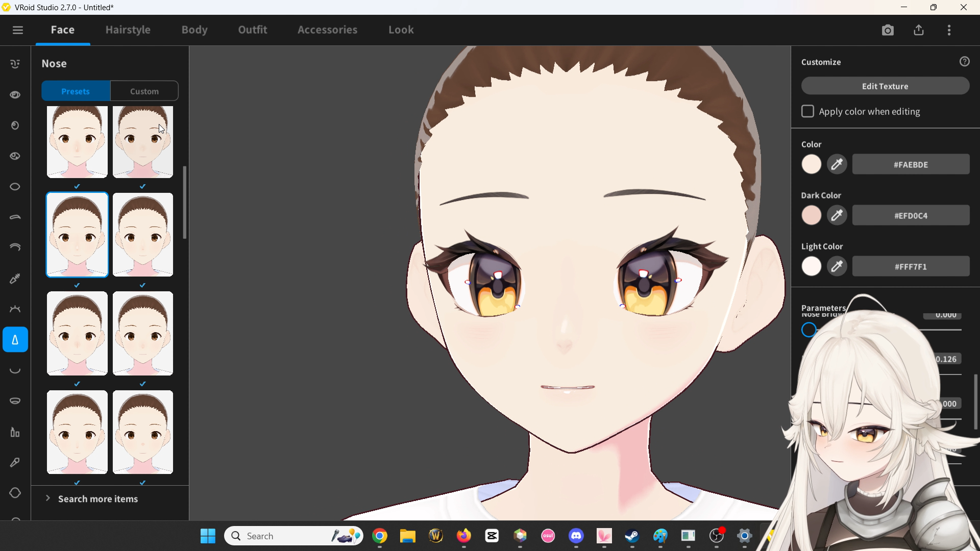Image resolution: width=980 pixels, height=551 pixels.
Task: Click the camera capture icon
Action: (888, 30)
